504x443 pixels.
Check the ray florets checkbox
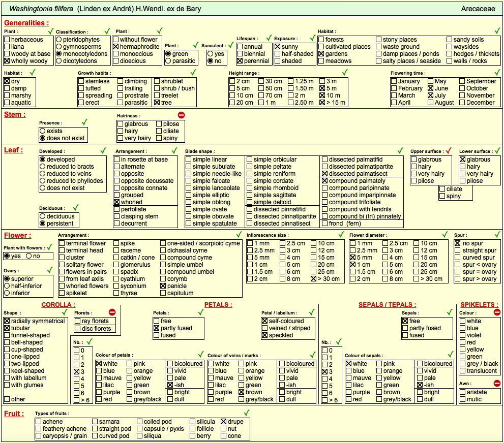pyautogui.click(x=77, y=321)
